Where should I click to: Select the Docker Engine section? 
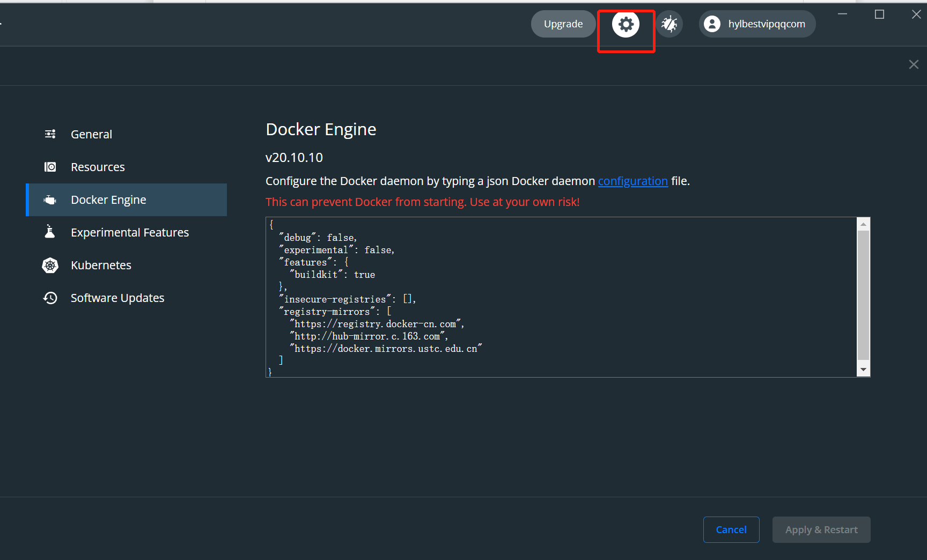[x=126, y=200]
